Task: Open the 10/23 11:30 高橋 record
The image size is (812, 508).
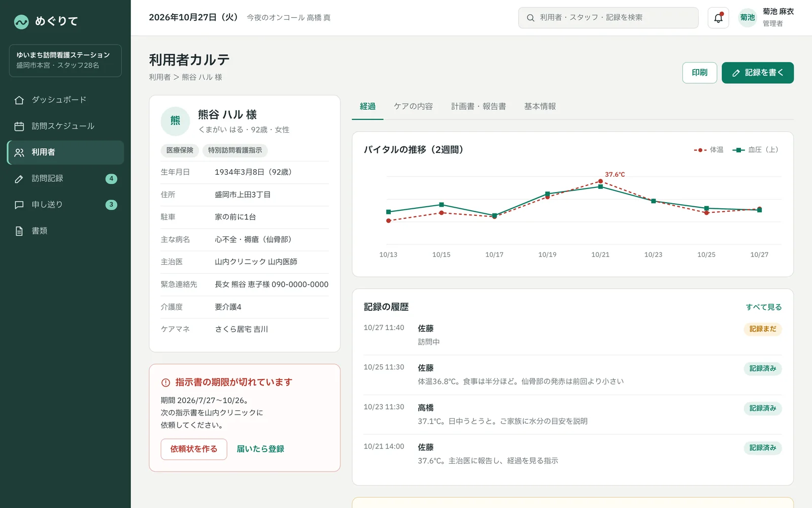Action: [x=572, y=415]
